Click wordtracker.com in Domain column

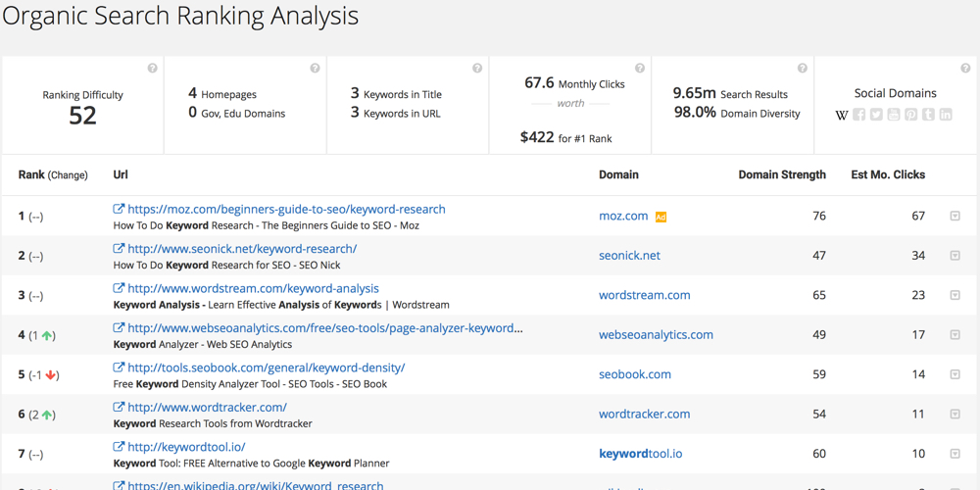pyautogui.click(x=645, y=414)
